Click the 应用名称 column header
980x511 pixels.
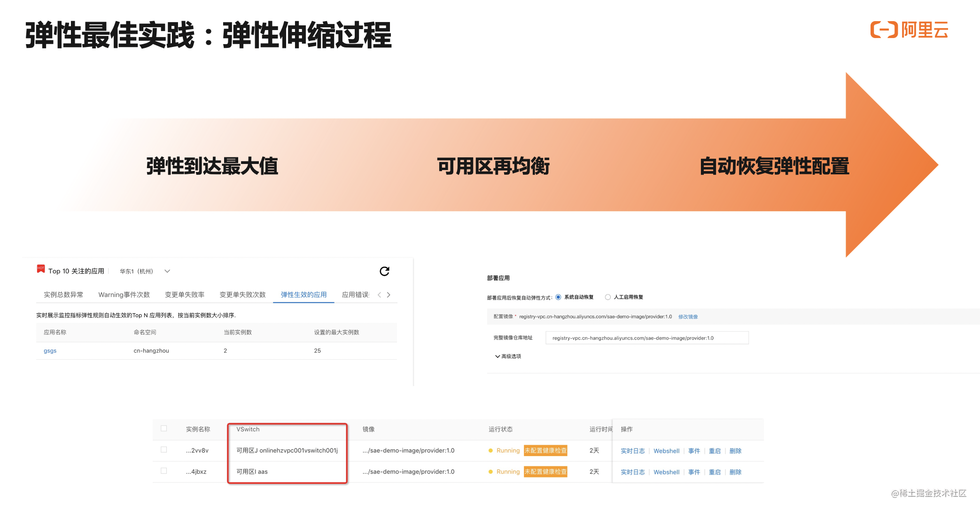click(x=55, y=332)
